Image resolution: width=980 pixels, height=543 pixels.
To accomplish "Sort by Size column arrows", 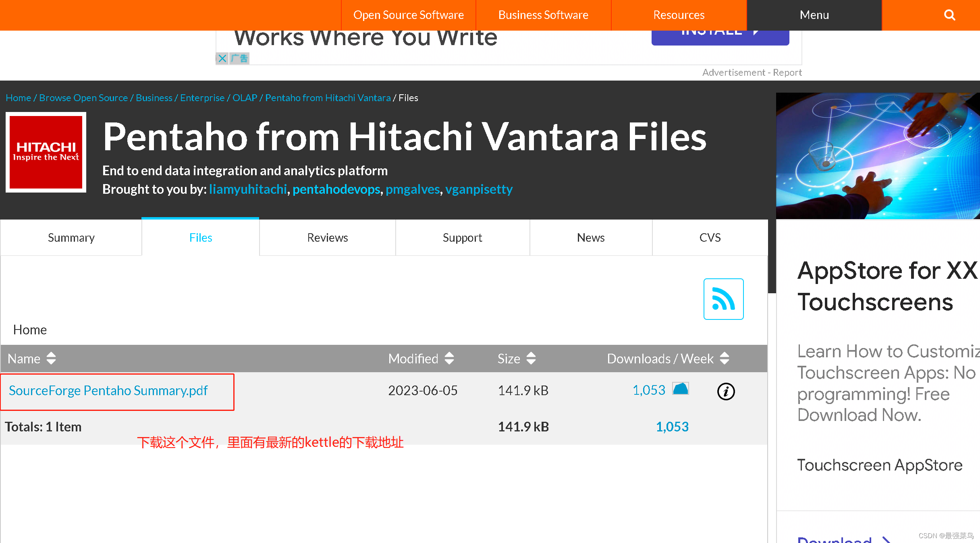I will pos(531,359).
